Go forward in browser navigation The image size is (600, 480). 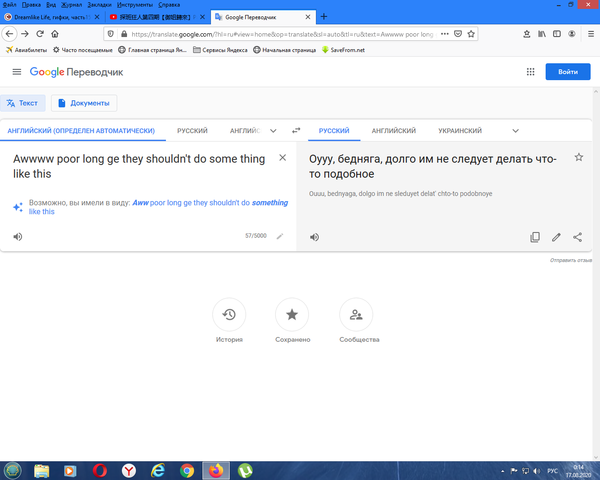[25, 34]
